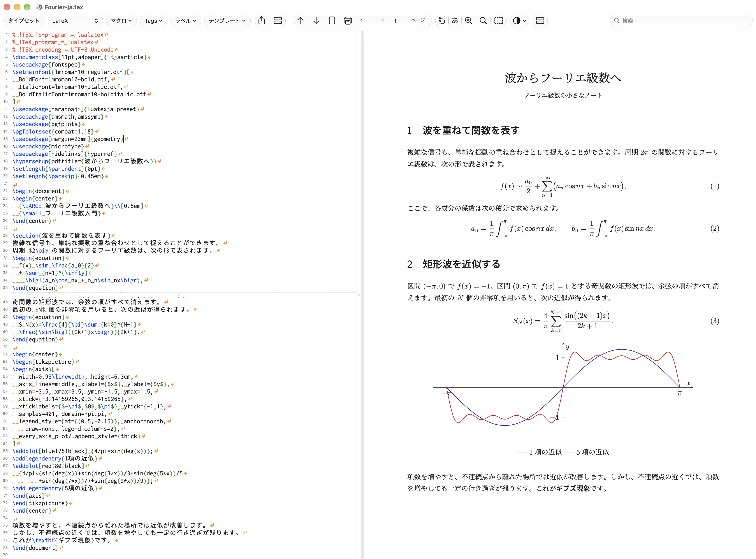Click source line \usepackage{microtype}
This screenshot has width=756, height=559.
pyautogui.click(x=48, y=146)
